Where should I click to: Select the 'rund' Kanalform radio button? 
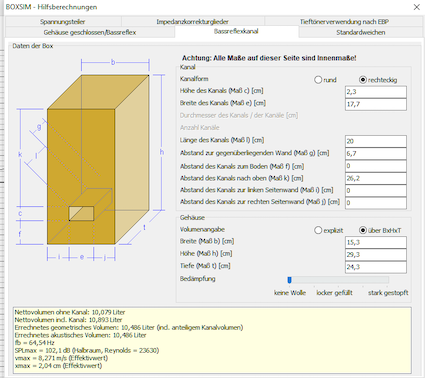[318, 80]
